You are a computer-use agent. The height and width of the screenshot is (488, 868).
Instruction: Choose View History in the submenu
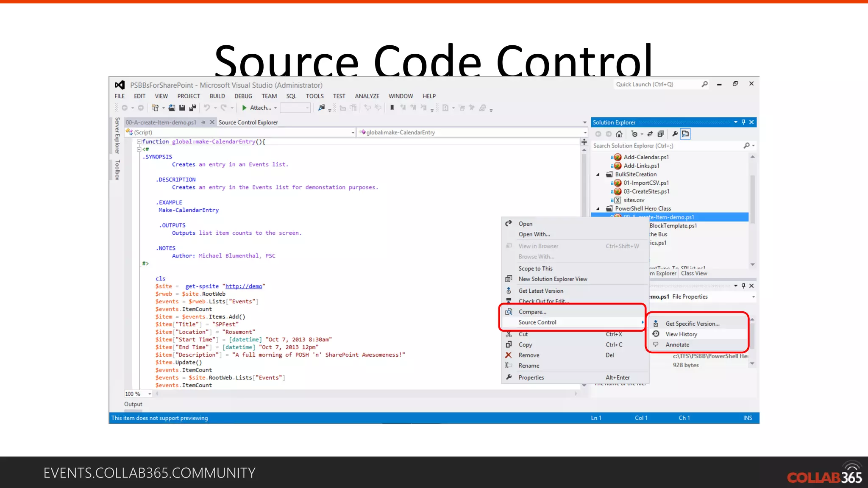(x=698, y=334)
